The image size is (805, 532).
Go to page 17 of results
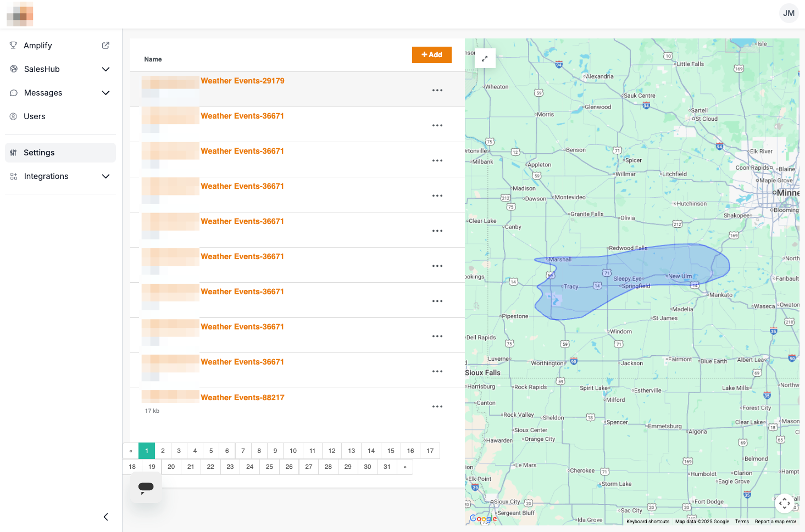430,451
